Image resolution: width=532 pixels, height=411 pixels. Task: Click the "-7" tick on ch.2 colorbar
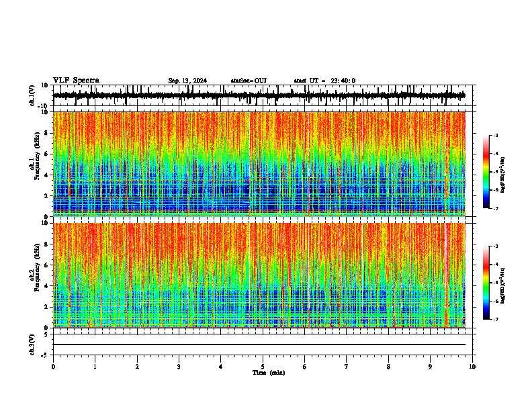point(495,320)
